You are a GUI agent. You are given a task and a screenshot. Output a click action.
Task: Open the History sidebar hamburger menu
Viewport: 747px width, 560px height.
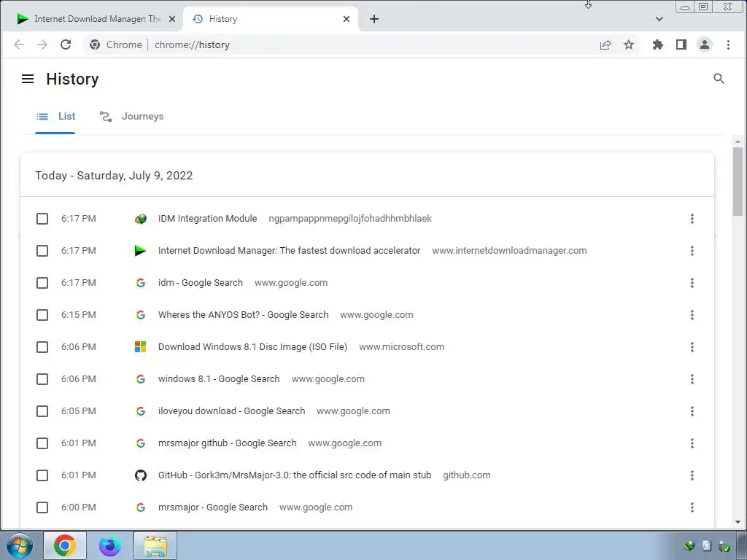pyautogui.click(x=28, y=79)
